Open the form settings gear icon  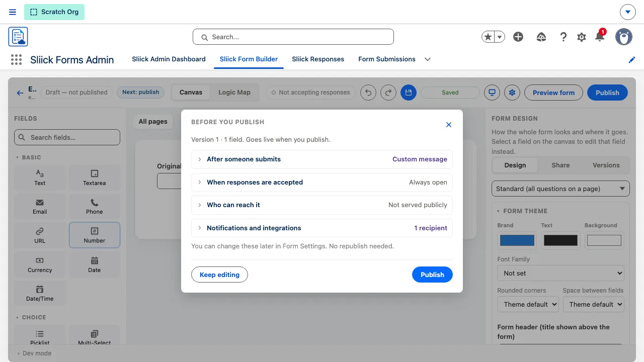point(512,93)
